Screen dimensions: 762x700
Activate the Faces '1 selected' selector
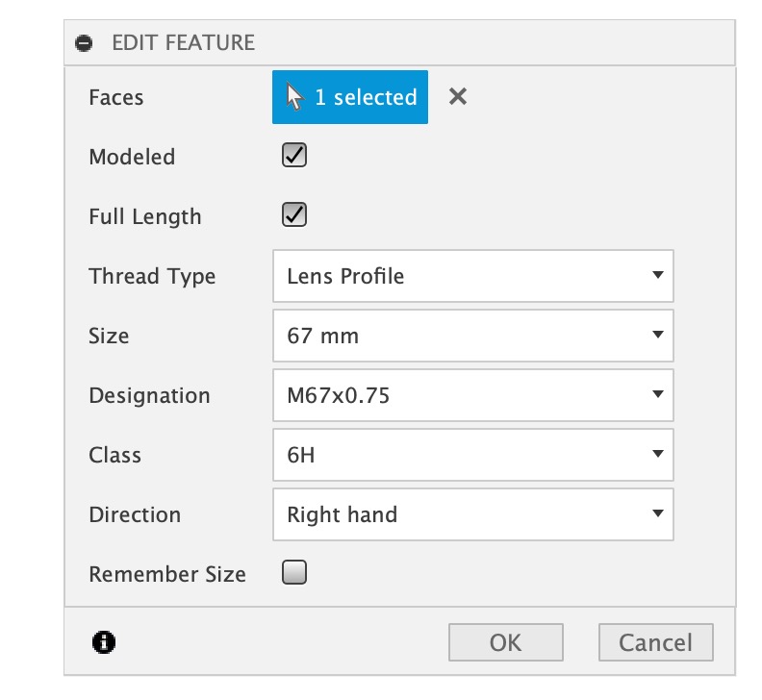click(350, 97)
